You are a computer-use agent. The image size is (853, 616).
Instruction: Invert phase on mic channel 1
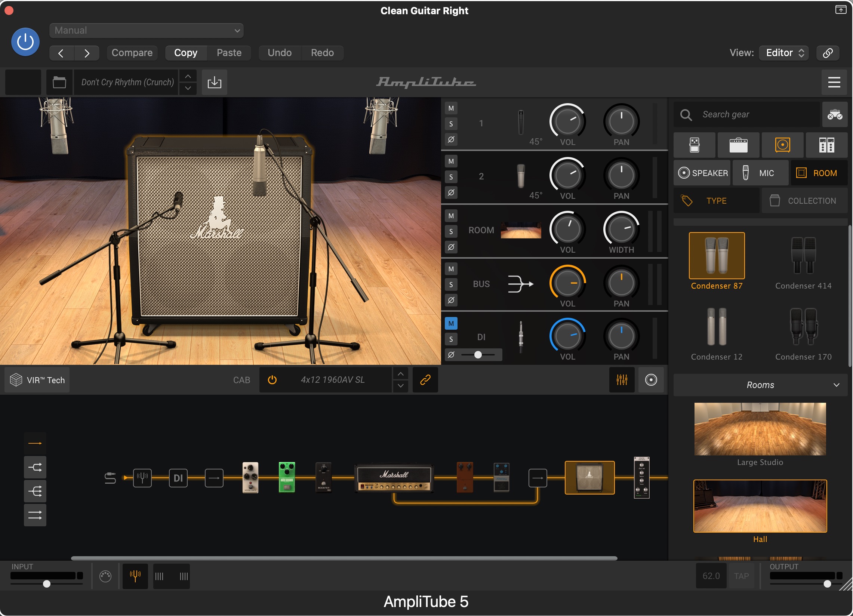coord(451,139)
